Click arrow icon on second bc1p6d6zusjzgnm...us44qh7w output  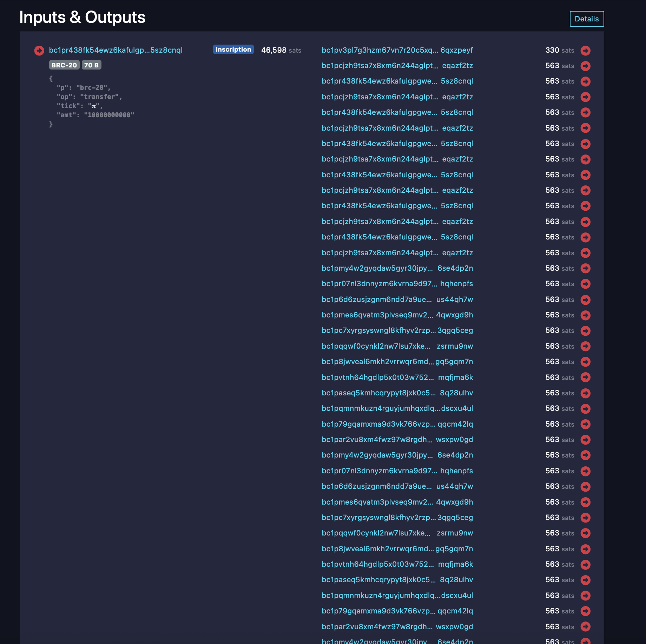tap(585, 487)
